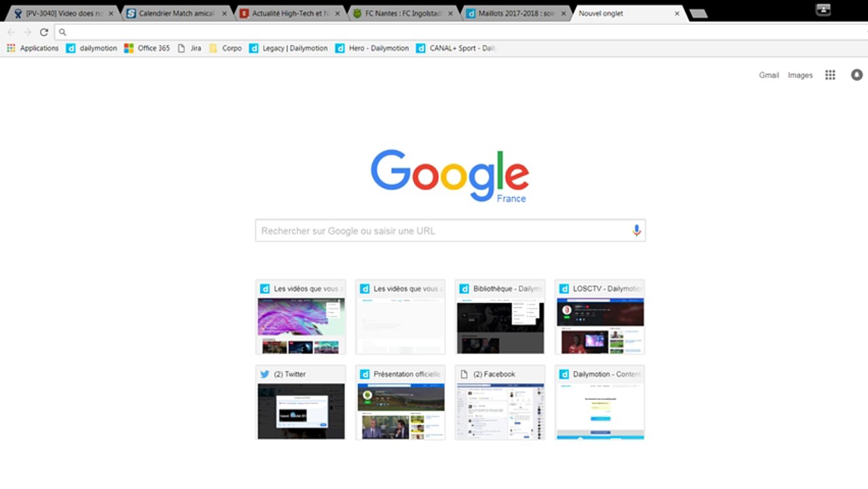Open the Google apps grid icon
Viewport: 868px width, 489px height.
coord(830,75)
